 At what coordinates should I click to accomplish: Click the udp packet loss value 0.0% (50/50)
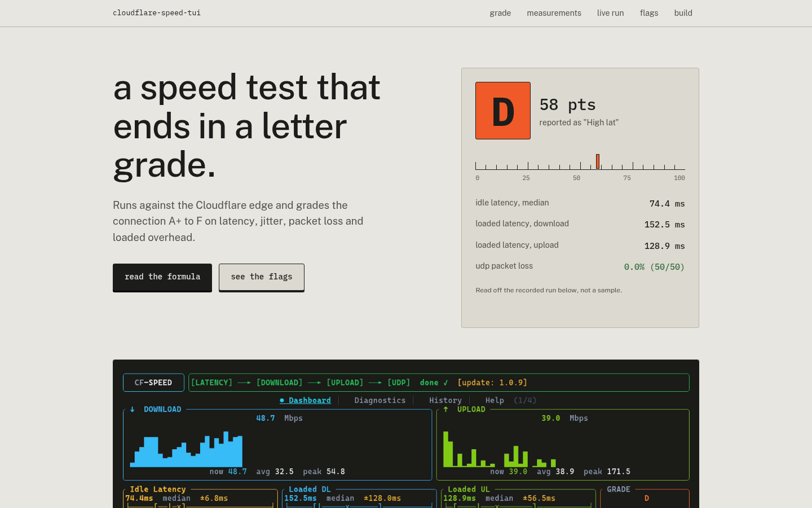pyautogui.click(x=654, y=267)
